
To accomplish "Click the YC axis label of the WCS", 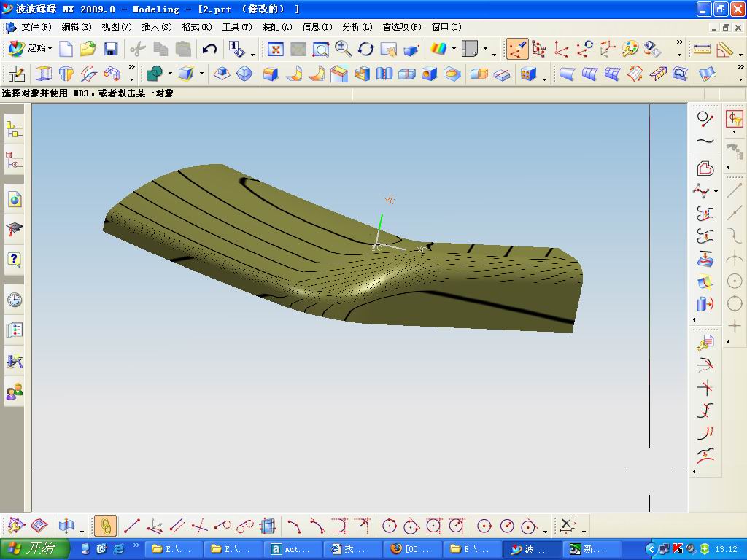I will point(390,201).
